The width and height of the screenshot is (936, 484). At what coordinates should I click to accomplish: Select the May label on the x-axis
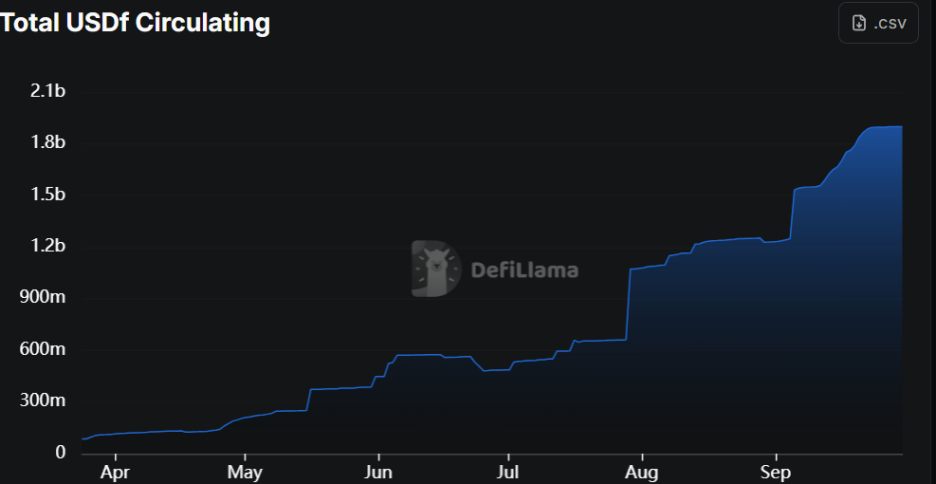click(x=245, y=472)
